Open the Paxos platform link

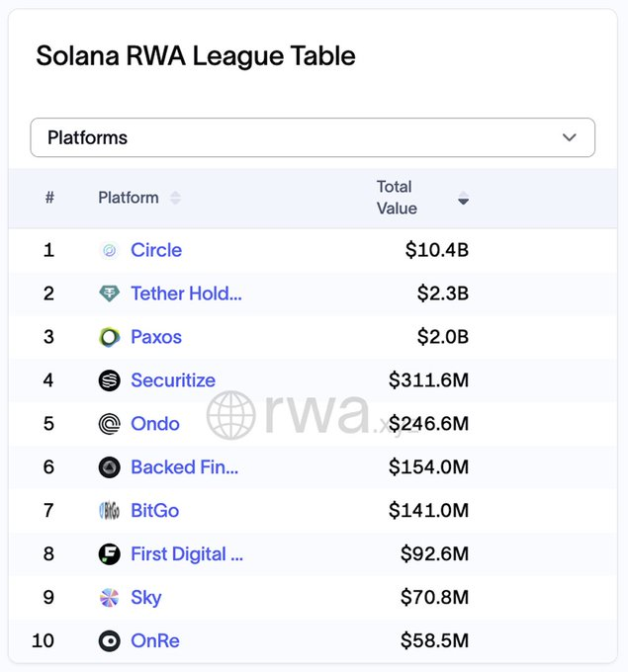point(156,337)
